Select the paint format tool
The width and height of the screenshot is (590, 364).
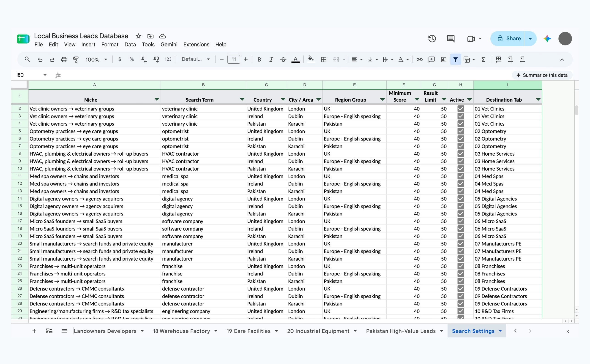click(x=76, y=59)
